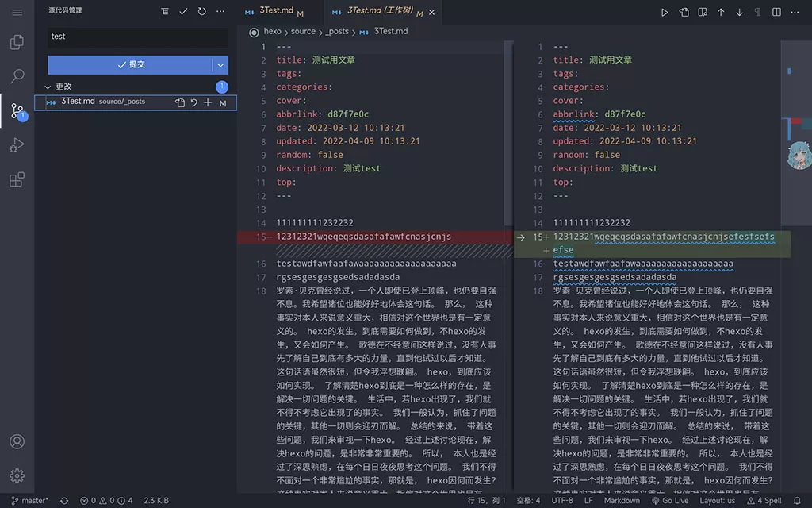Viewport: 812px width, 508px height.
Task: Change end of line LF setting
Action: [x=588, y=501]
